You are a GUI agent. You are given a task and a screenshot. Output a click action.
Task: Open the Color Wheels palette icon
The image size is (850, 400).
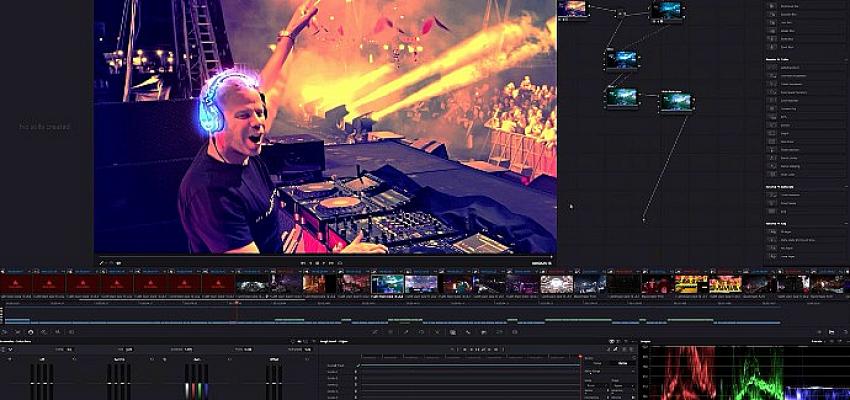[x=30, y=331]
